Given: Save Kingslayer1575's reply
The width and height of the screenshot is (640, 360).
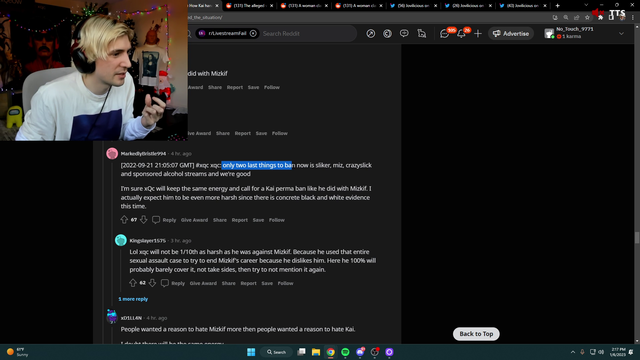Looking at the screenshot, I should pos(267,283).
